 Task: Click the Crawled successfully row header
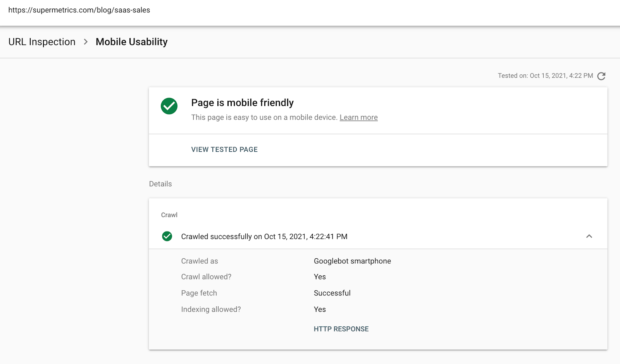264,237
